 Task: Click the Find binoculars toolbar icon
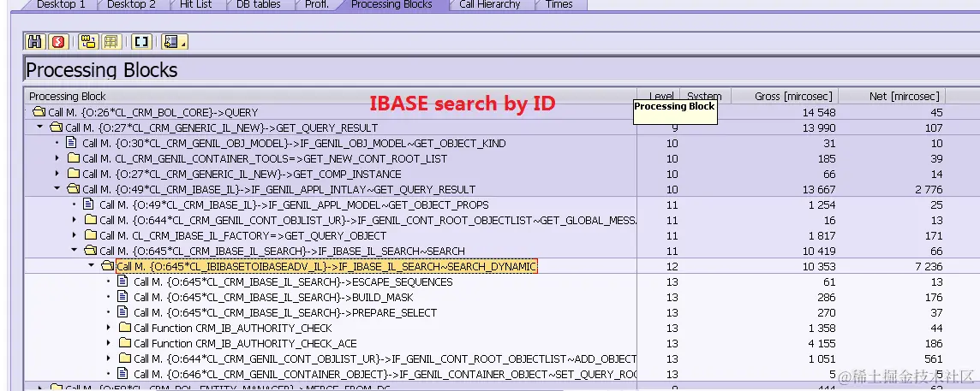tap(35, 42)
